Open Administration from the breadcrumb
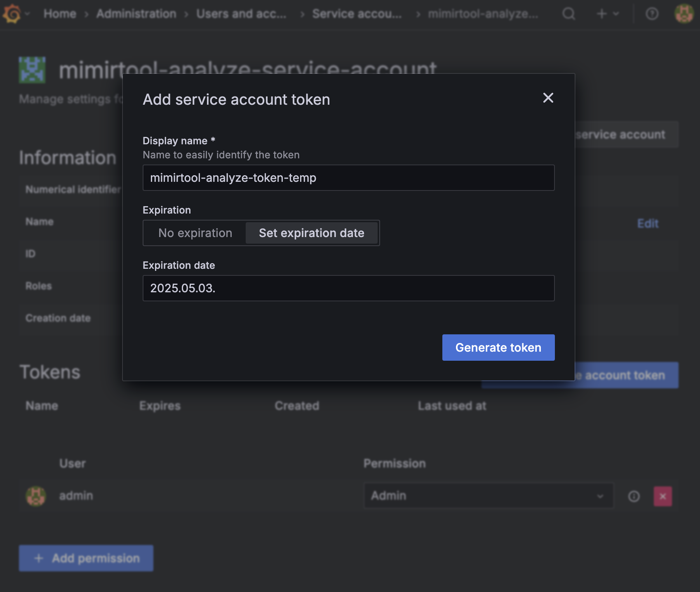Screen dimensions: 700x592 click(x=136, y=14)
